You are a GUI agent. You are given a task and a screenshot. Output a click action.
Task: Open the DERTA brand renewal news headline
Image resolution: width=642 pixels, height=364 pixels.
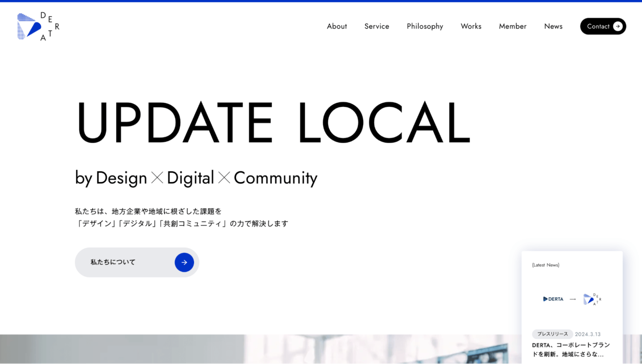571,349
